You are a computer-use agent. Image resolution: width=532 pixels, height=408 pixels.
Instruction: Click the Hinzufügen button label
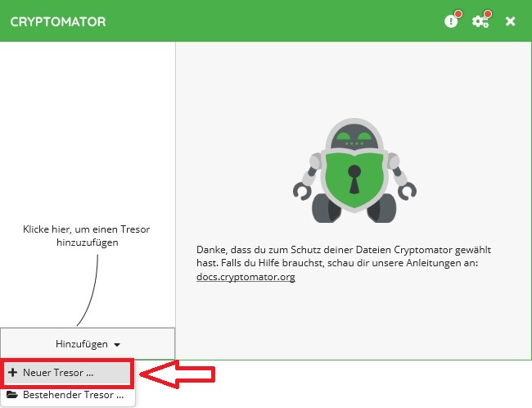pyautogui.click(x=82, y=344)
